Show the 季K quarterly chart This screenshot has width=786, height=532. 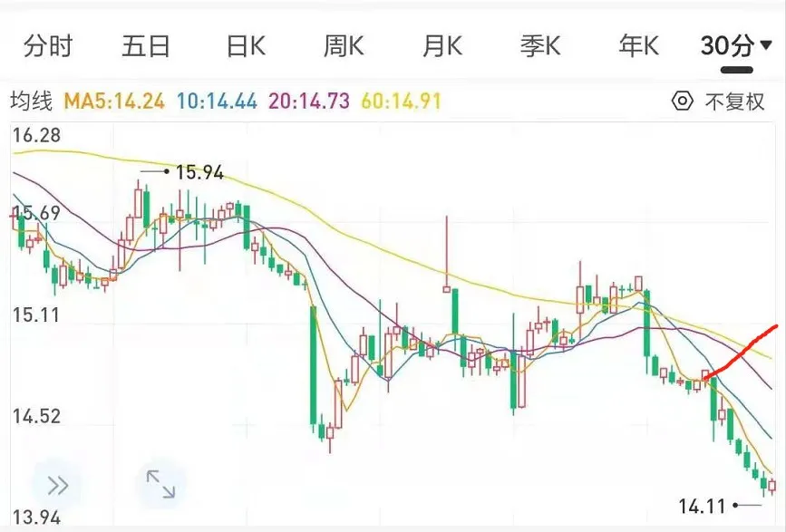pos(540,46)
